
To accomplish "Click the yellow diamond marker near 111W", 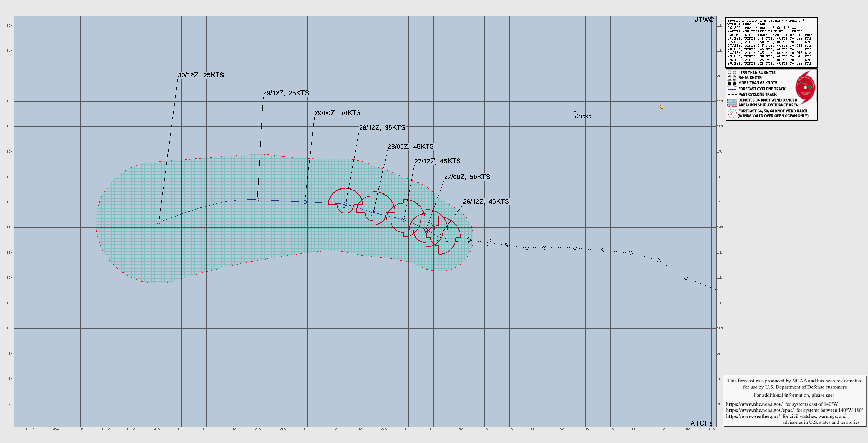I will point(661,107).
